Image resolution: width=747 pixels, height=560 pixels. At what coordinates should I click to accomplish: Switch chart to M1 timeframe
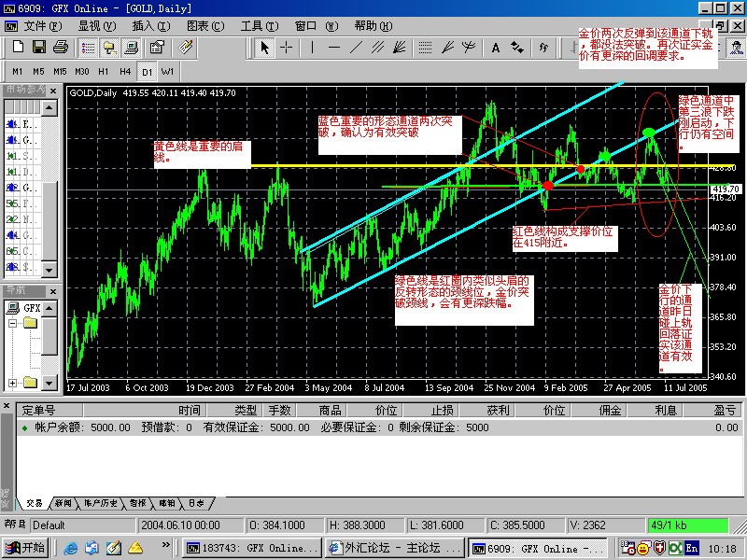pos(18,72)
